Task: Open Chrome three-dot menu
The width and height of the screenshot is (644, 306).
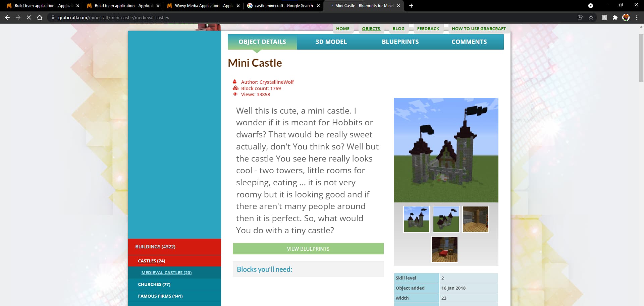Action: click(x=637, y=17)
